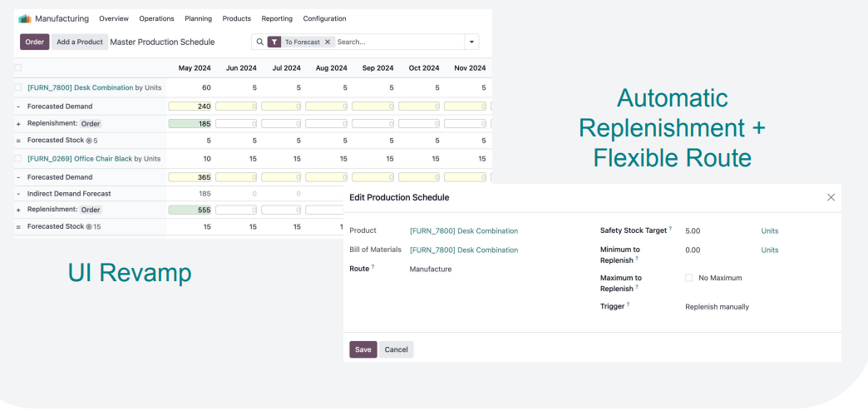The height and width of the screenshot is (411, 868).
Task: Edit Office Chair forecasted demand 365 for May 2024
Action: click(190, 177)
